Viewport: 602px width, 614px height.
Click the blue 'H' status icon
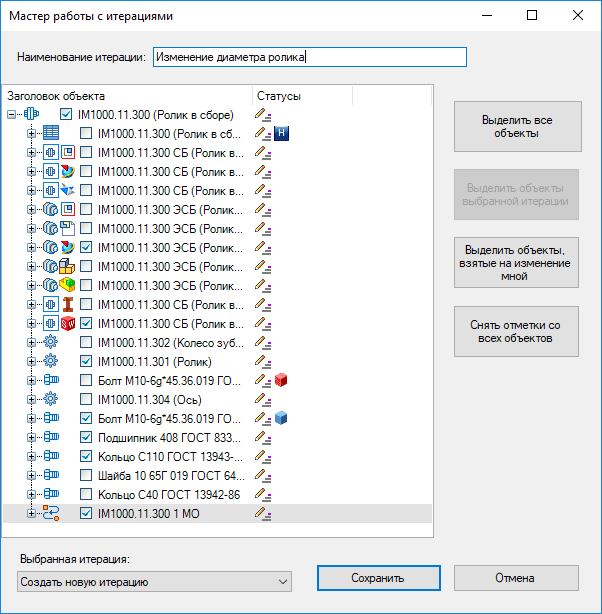tap(282, 133)
